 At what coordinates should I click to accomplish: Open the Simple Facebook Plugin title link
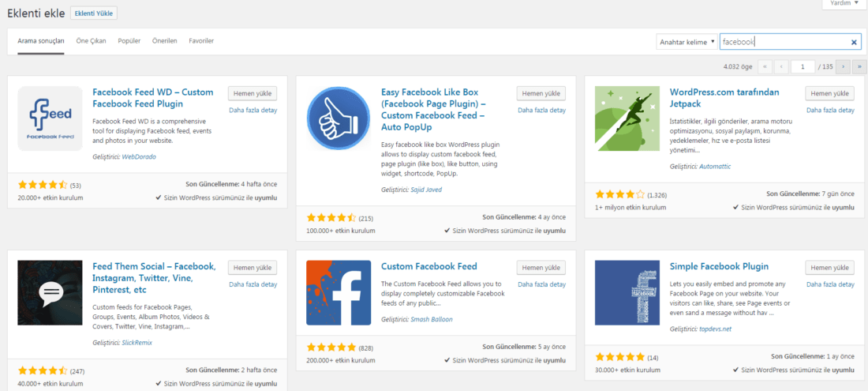pos(719,266)
